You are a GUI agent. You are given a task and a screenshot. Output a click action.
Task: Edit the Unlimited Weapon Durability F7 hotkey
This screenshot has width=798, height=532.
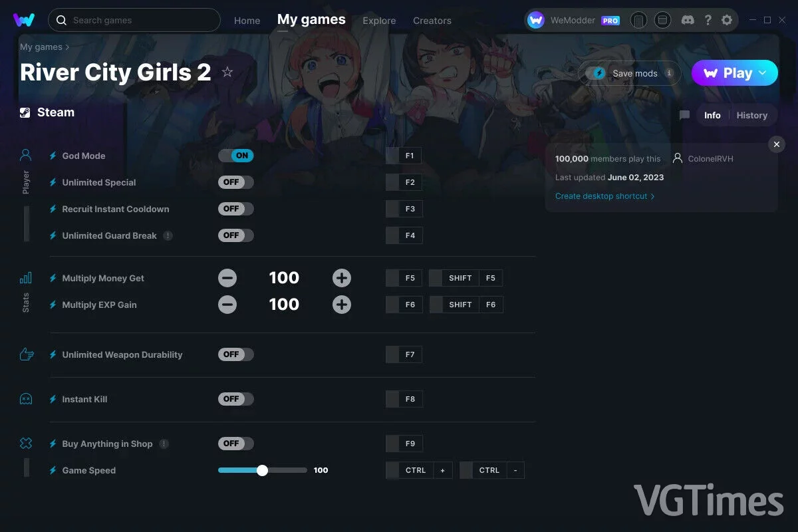pyautogui.click(x=404, y=354)
